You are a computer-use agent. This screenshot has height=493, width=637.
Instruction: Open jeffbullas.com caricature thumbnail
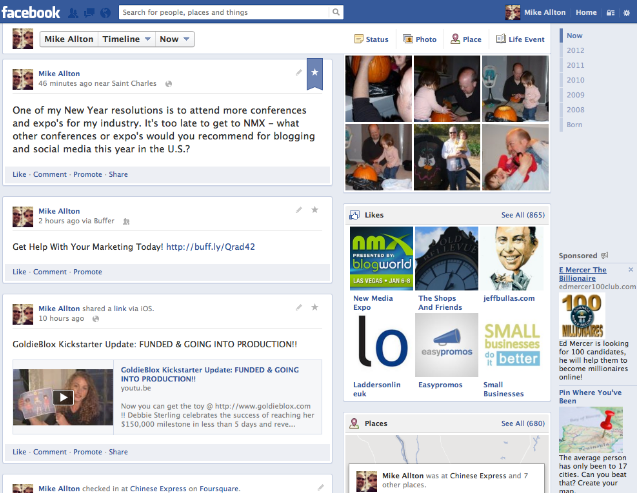[x=511, y=258]
